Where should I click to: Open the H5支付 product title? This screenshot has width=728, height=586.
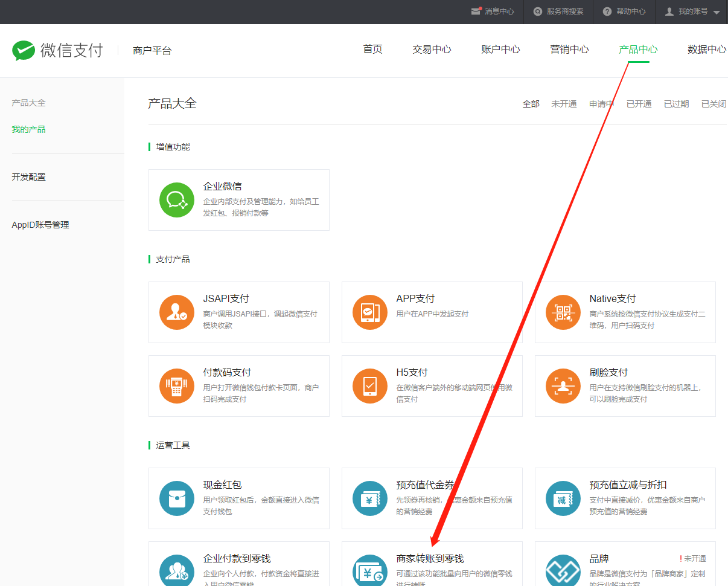pos(412,373)
